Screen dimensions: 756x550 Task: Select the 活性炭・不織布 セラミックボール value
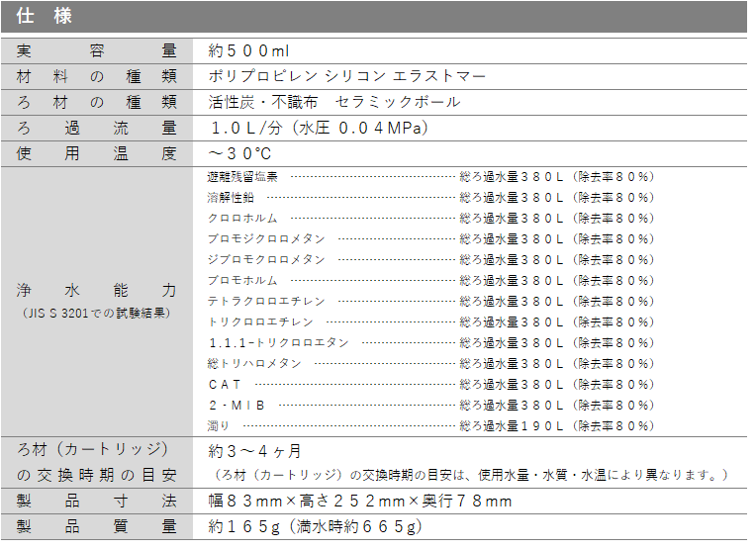point(333,102)
